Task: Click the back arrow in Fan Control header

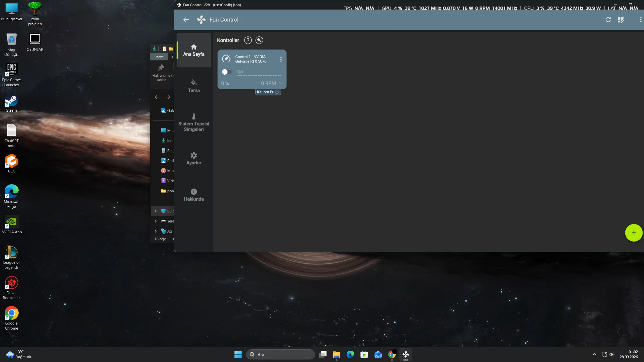Action: tap(186, 20)
